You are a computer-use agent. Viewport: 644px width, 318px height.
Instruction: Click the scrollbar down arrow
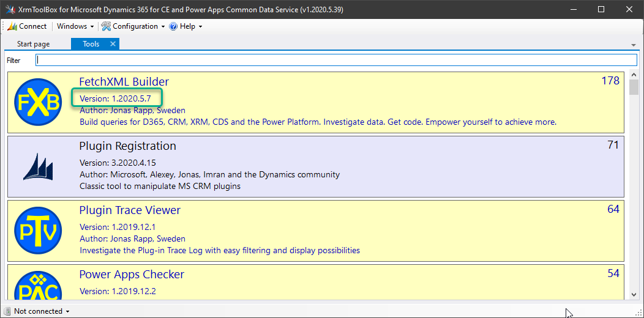click(634, 295)
